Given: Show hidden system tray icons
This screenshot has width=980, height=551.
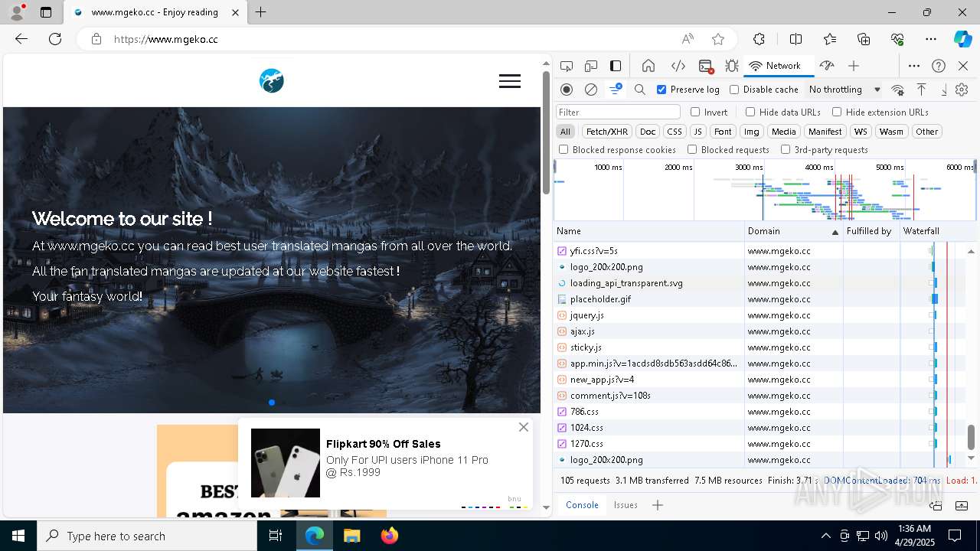Looking at the screenshot, I should 825,536.
